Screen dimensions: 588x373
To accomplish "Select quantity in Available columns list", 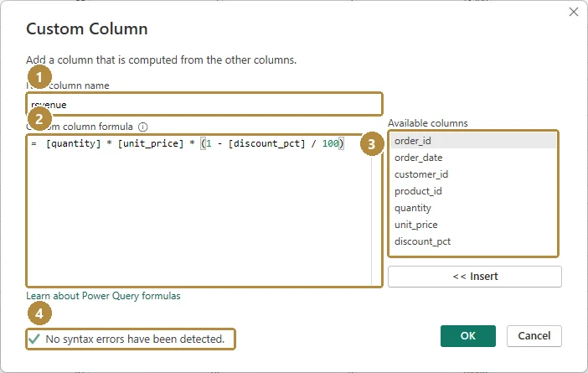I will pyautogui.click(x=473, y=208).
